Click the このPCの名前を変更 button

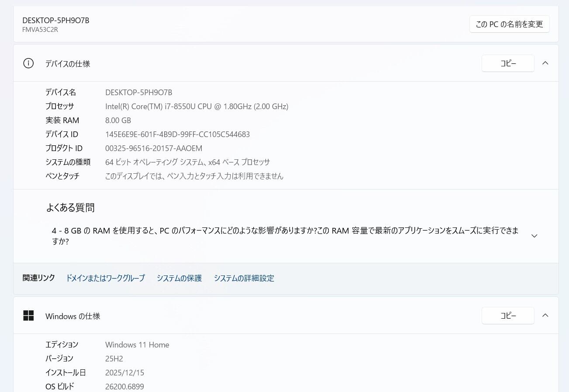coord(509,24)
